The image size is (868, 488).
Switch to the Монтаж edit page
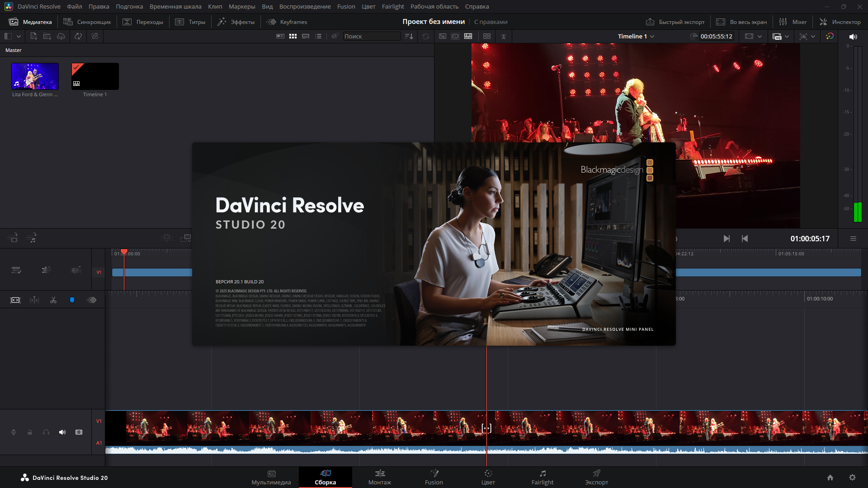(380, 478)
